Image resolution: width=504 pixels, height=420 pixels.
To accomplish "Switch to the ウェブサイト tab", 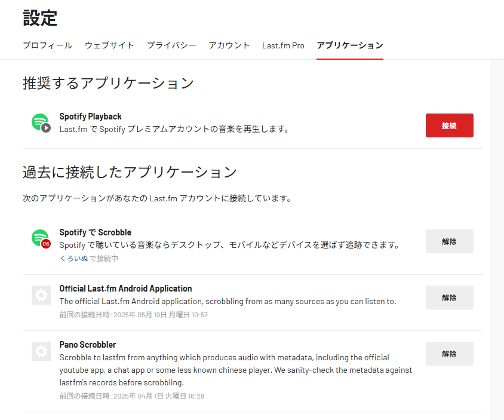I will [109, 45].
